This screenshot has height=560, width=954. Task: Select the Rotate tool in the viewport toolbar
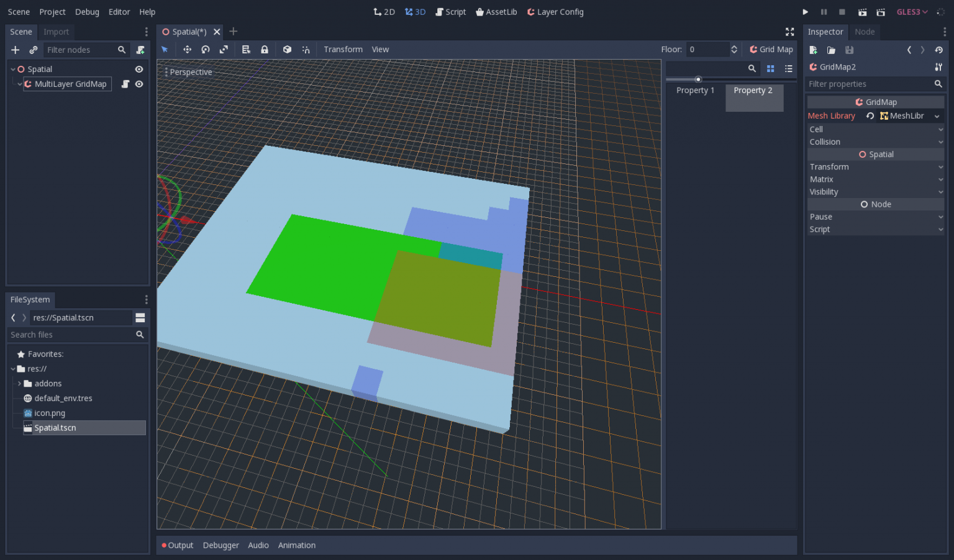point(206,49)
